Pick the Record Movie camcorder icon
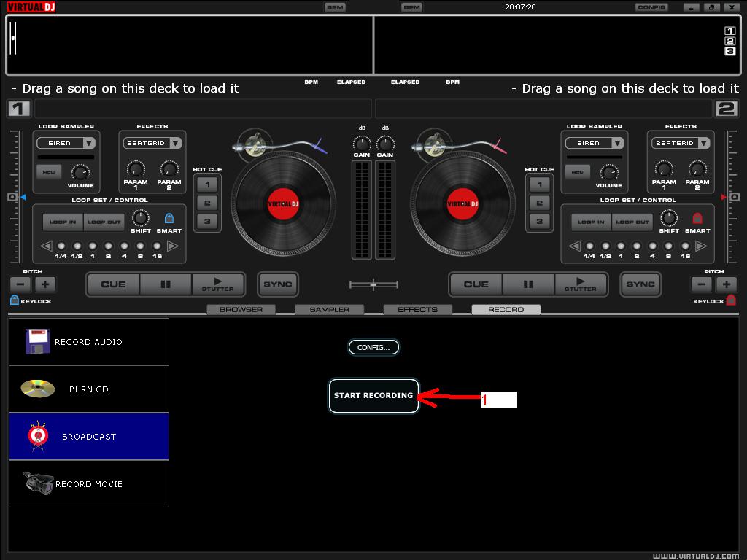747x560 pixels. (38, 483)
